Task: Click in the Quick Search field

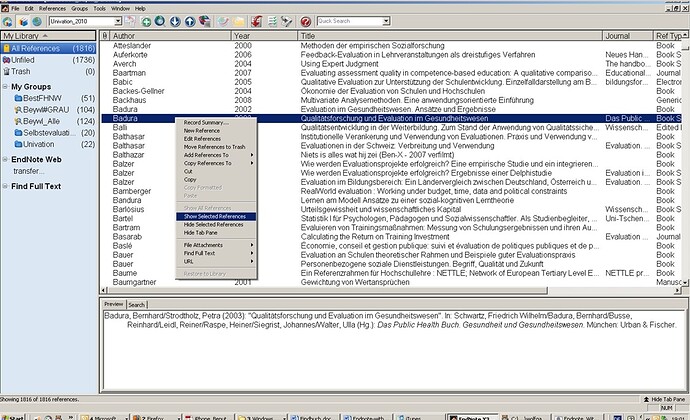Action: (349, 21)
